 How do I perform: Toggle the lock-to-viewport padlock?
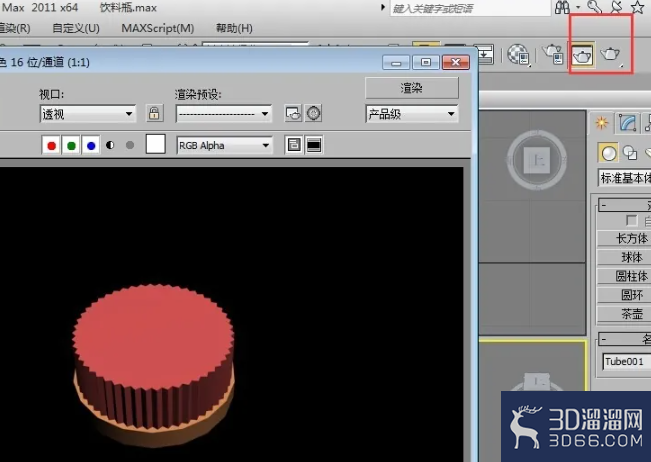[154, 113]
